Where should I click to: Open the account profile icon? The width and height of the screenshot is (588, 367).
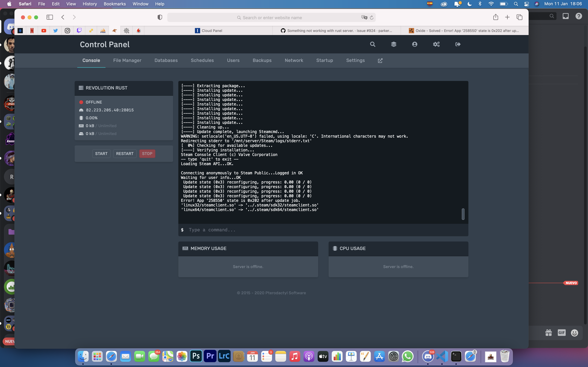[415, 44]
